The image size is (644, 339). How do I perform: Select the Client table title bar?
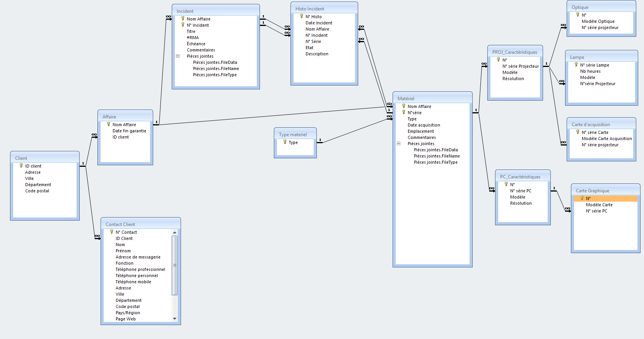pos(45,158)
